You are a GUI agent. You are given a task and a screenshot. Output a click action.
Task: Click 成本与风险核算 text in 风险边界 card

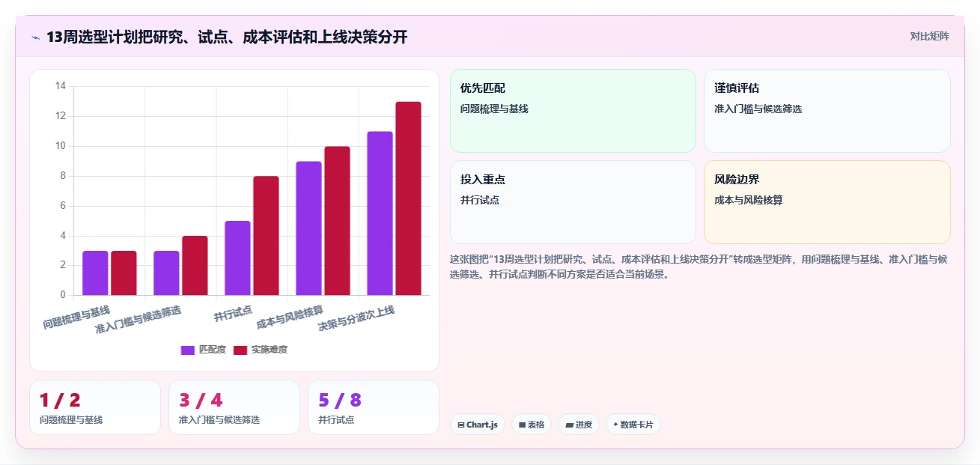(x=749, y=200)
